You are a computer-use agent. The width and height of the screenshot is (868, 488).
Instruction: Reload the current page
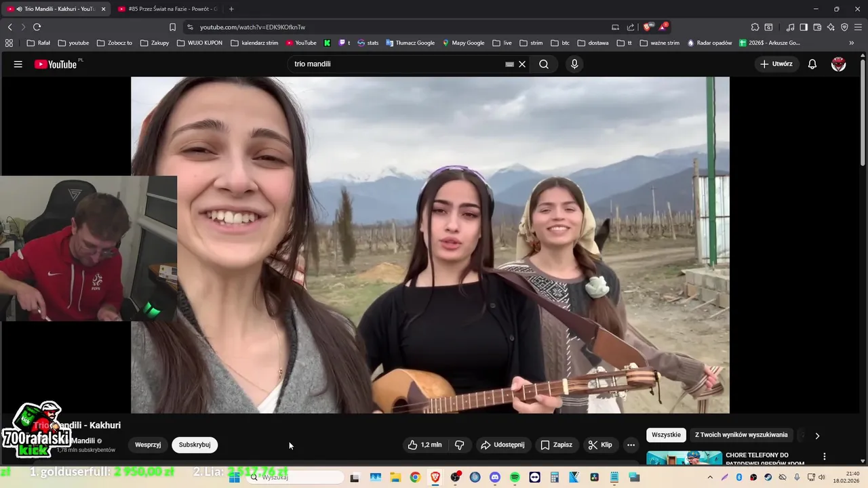[x=37, y=27]
